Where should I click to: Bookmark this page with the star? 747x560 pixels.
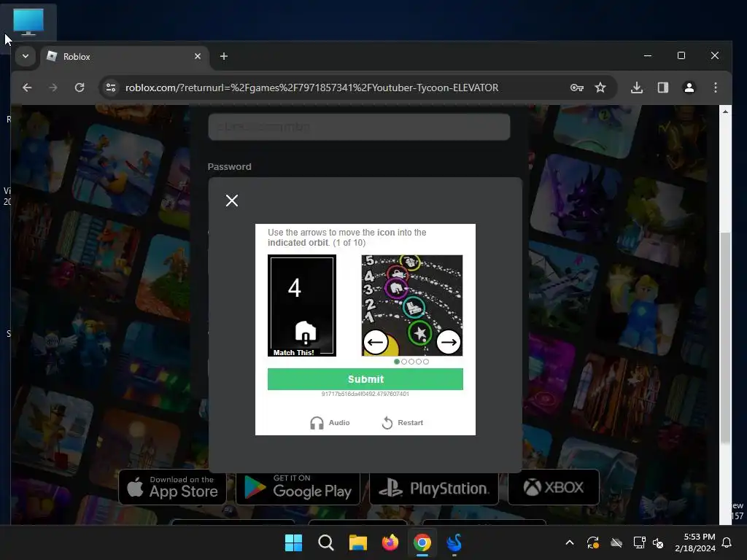[x=600, y=87]
